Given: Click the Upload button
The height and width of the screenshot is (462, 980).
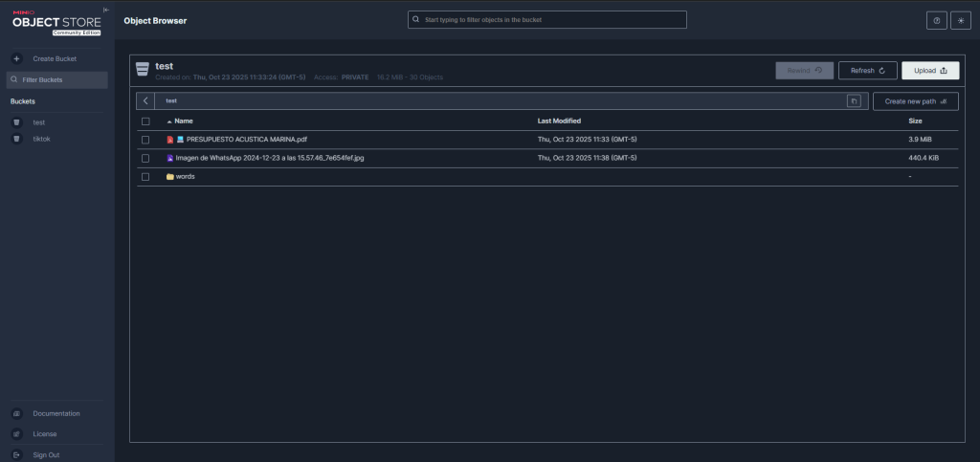Looking at the screenshot, I should 930,70.
